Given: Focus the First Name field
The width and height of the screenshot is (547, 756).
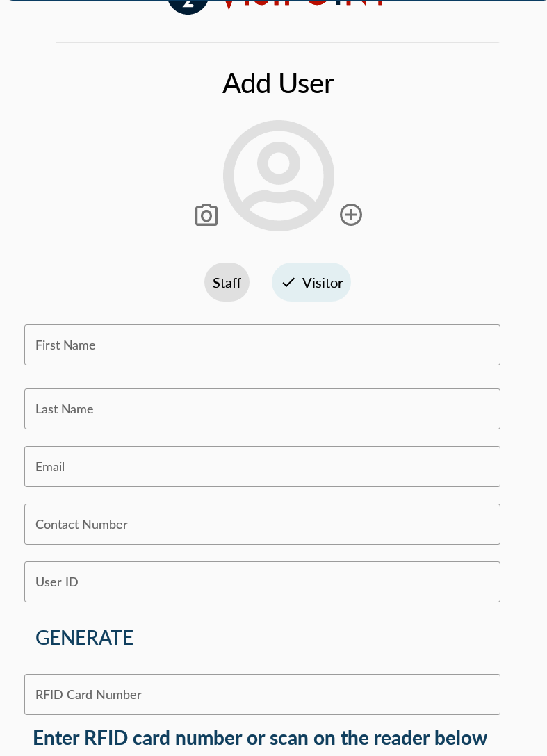Looking at the screenshot, I should point(262,345).
